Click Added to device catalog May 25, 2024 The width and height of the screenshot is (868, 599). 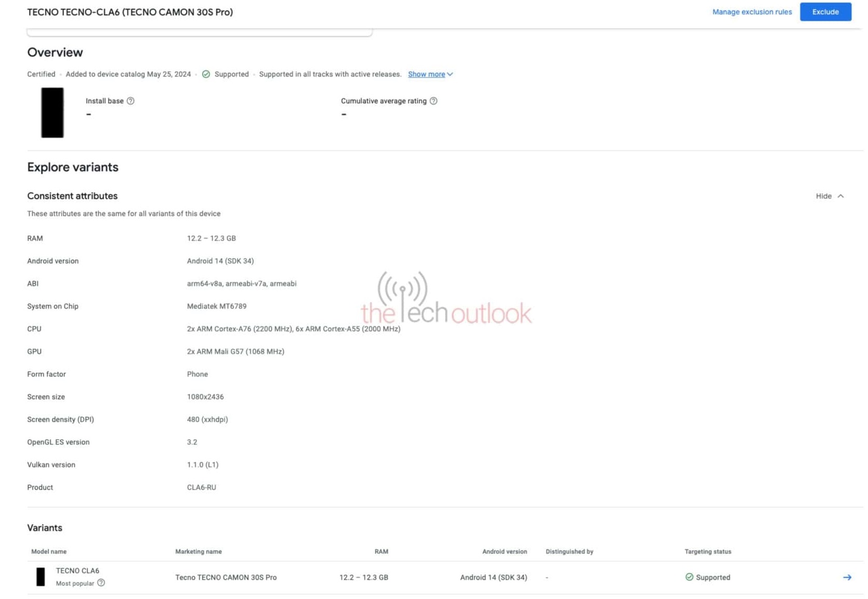coord(128,74)
